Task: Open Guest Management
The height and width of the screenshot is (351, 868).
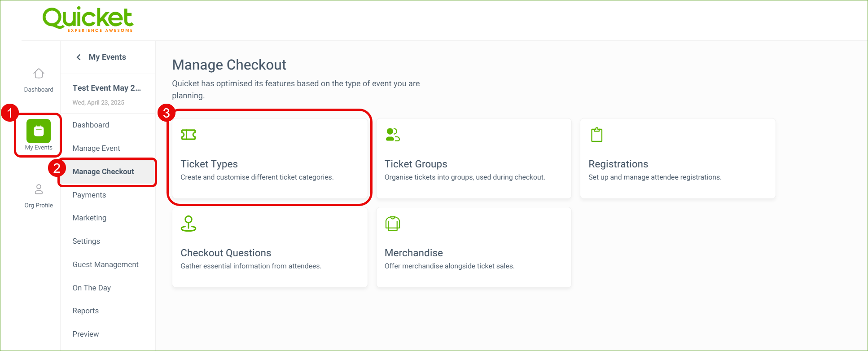Action: pos(105,264)
